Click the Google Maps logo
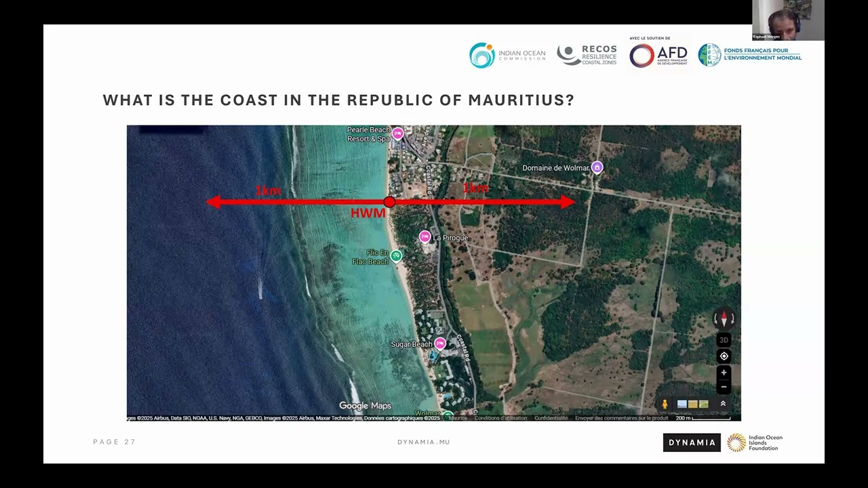 pyautogui.click(x=365, y=405)
